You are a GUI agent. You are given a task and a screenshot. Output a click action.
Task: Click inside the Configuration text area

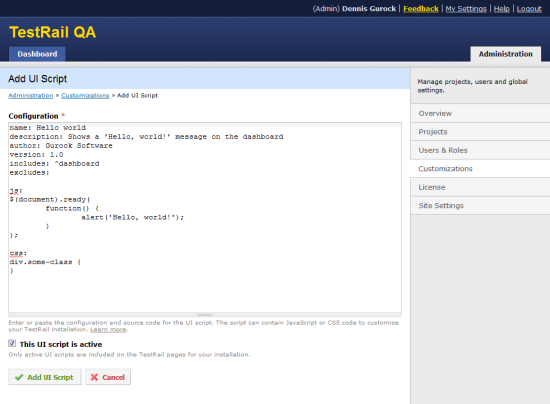coord(205,217)
